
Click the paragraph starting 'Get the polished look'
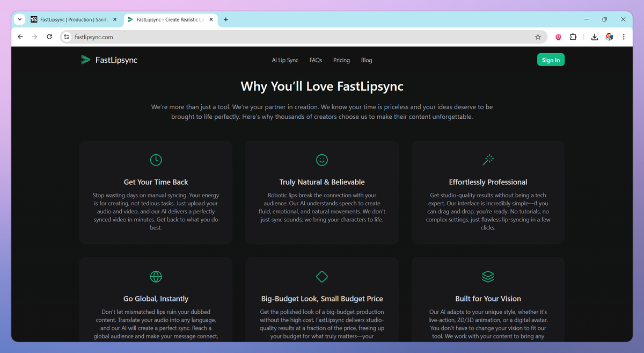(x=322, y=324)
